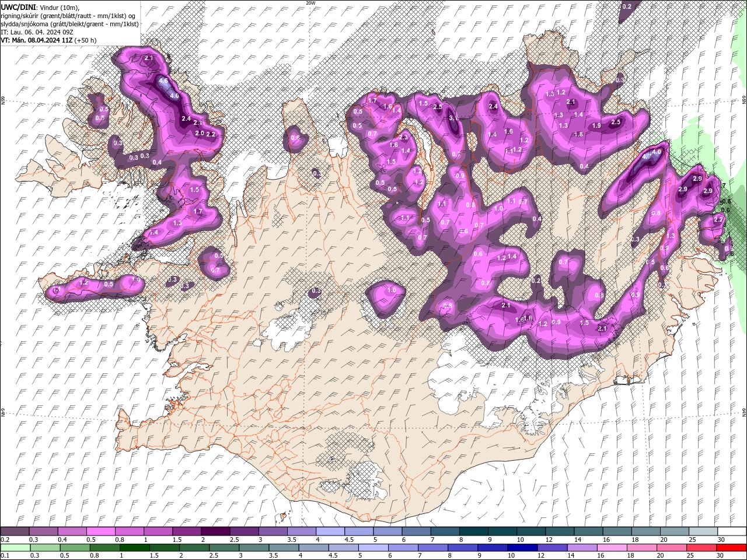Select the dark teal 8 swatch in upper legend
Image resolution: width=747 pixels, height=560 pixels.
pos(473,532)
